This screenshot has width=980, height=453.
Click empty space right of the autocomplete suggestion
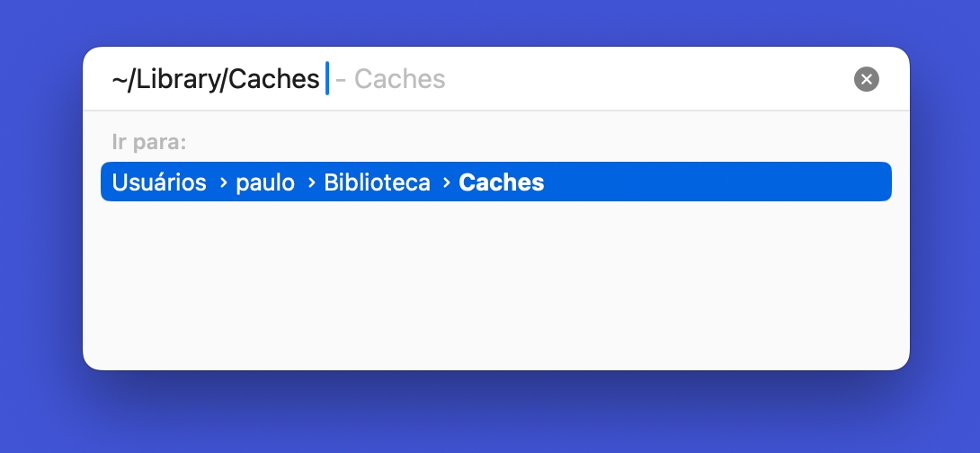coord(647,79)
